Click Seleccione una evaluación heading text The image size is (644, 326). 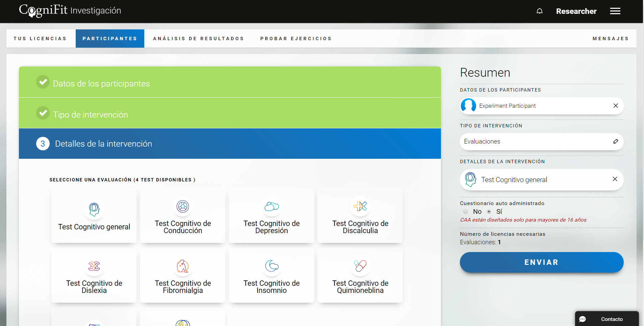122,180
